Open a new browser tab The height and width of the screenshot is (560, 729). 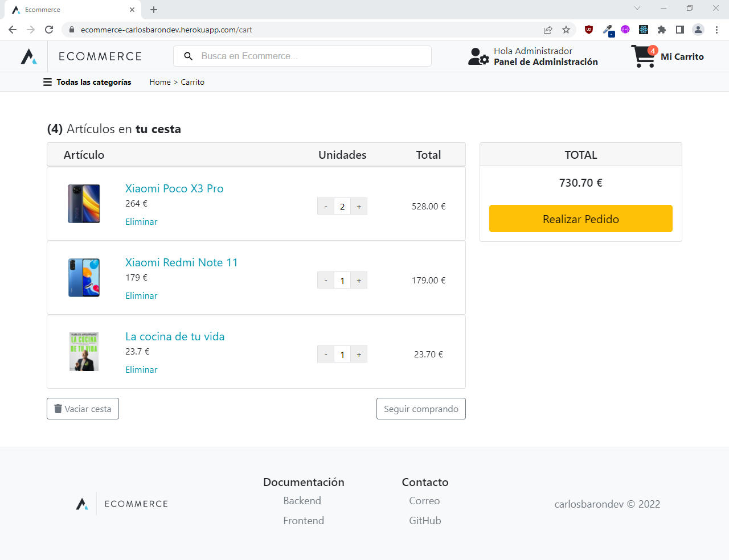(x=154, y=10)
